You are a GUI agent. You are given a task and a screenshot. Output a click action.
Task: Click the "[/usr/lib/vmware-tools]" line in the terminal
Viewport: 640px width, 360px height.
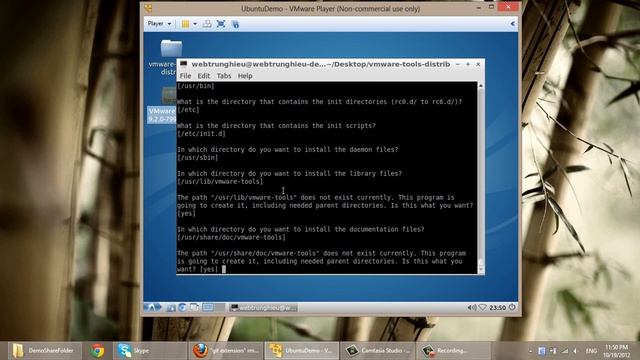[220, 182]
